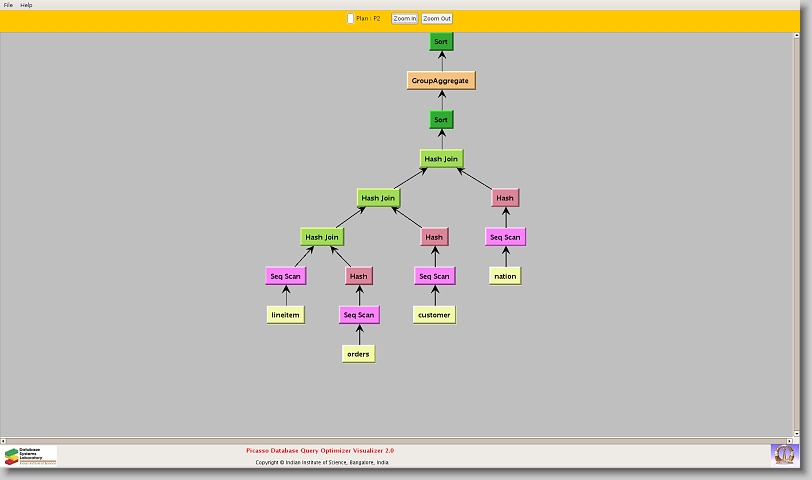Click the Database Systems Laboratory logo
The width and height of the screenshot is (812, 480).
(30, 456)
